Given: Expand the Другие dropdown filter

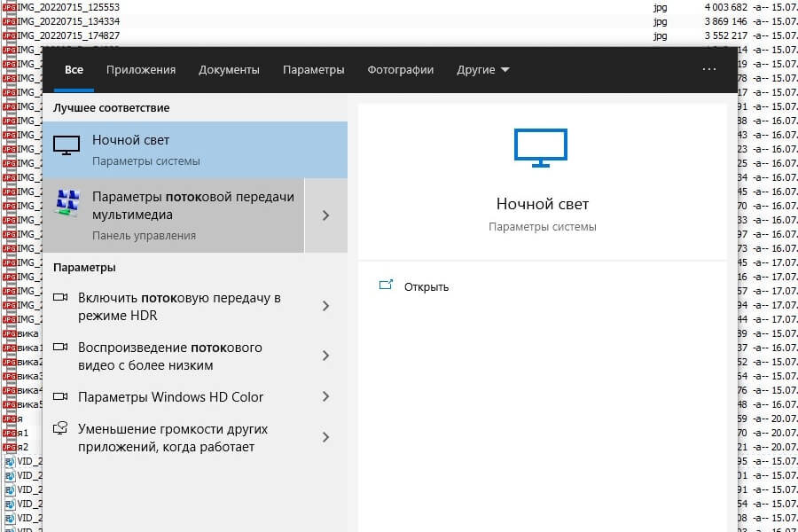Looking at the screenshot, I should point(482,70).
